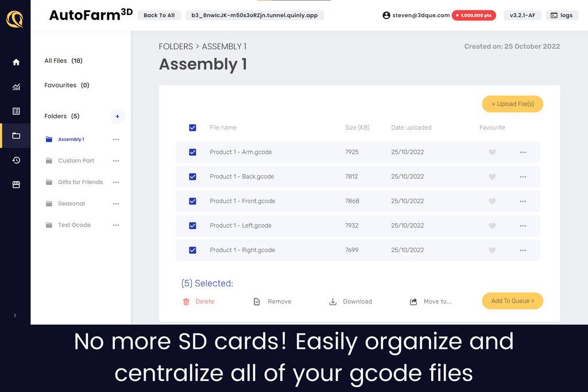
Task: Select the All Files section
Action: [x=63, y=61]
